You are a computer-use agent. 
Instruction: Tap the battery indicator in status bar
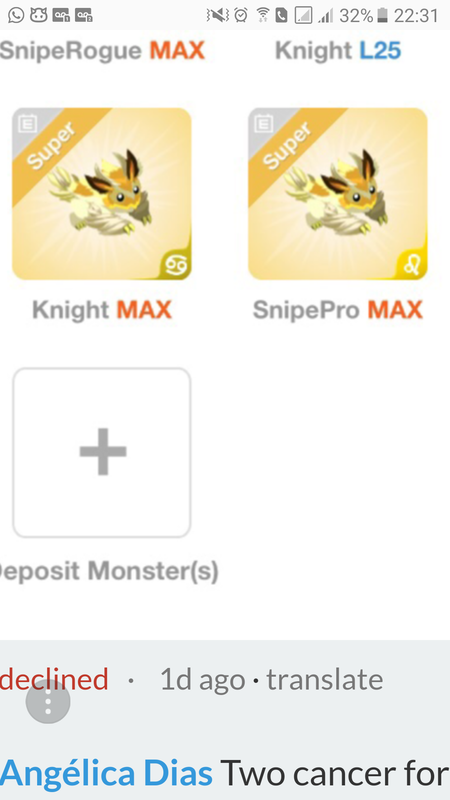[x=382, y=16]
